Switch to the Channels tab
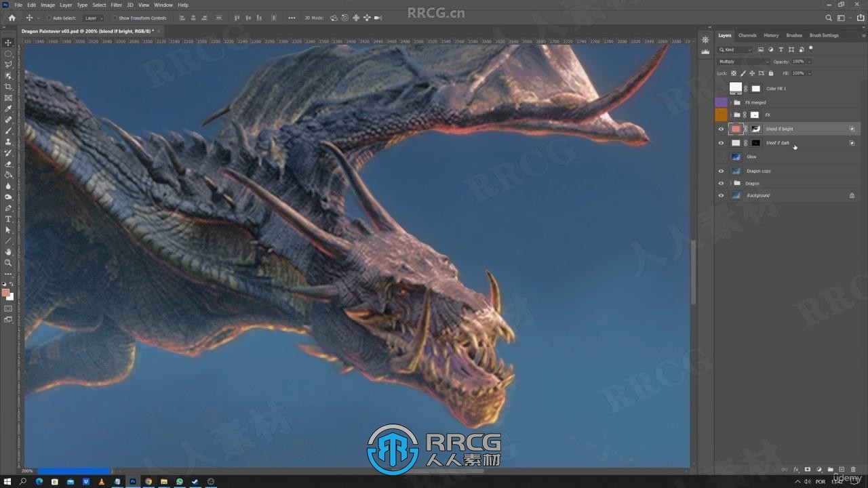Viewport: 868px width, 488px height. pyautogui.click(x=747, y=35)
